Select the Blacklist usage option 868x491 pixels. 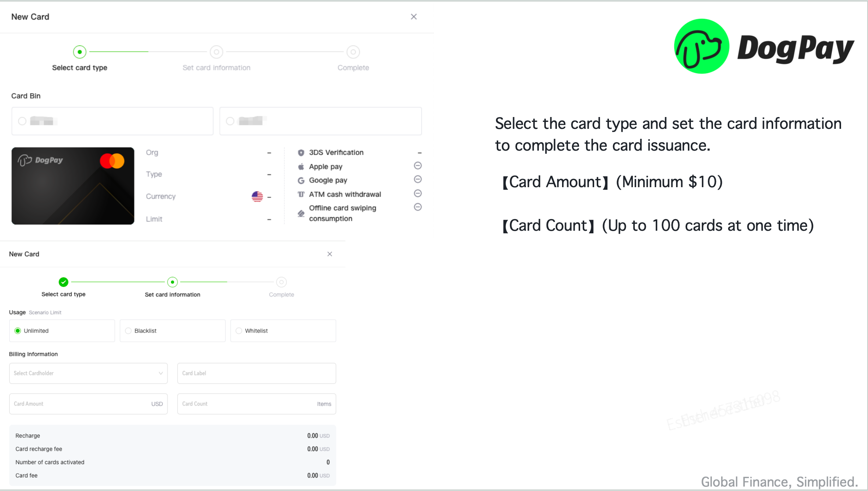[172, 331]
